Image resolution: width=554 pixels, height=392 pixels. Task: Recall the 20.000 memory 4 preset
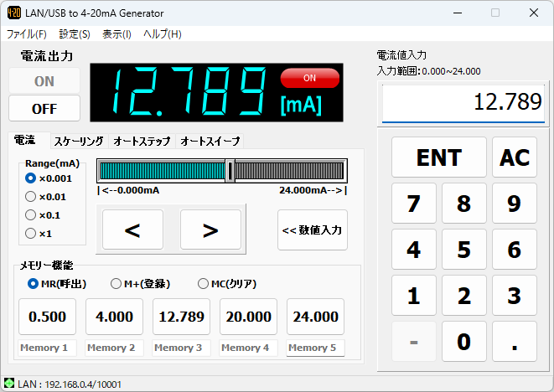(248, 317)
